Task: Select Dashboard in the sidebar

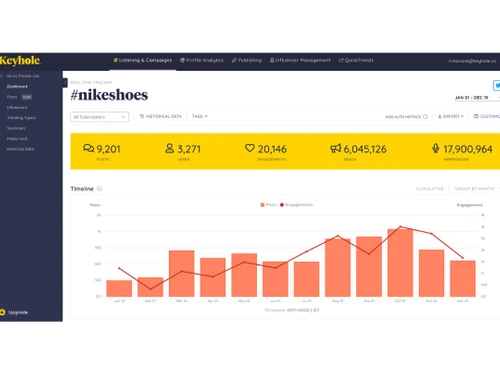Action: (17, 86)
